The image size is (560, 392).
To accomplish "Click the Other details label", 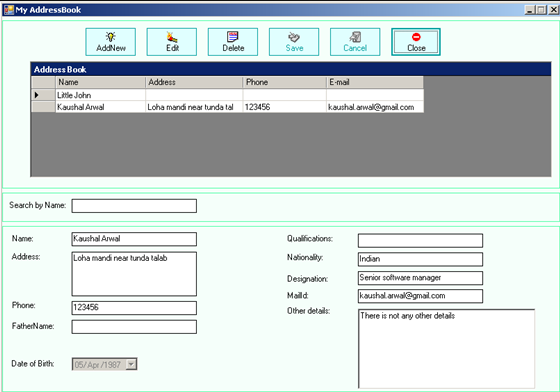I will pos(309,311).
